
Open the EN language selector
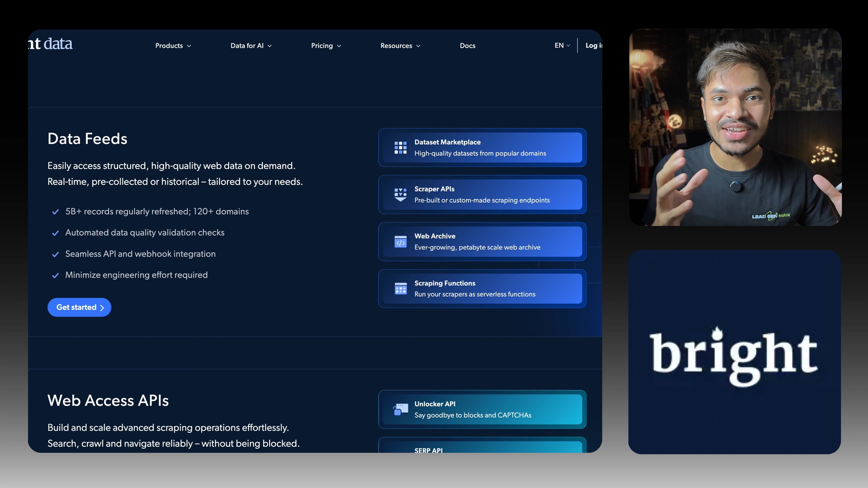click(x=562, y=45)
